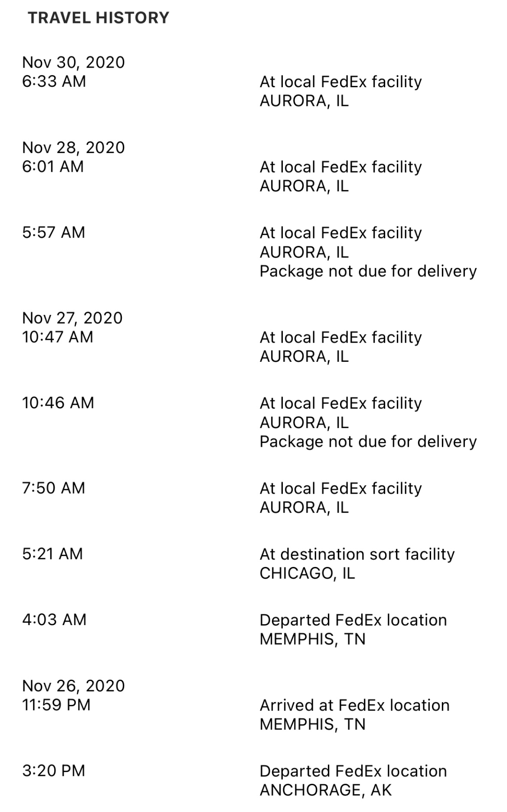Tap the 5:57 AM timestamp

pos(53,232)
